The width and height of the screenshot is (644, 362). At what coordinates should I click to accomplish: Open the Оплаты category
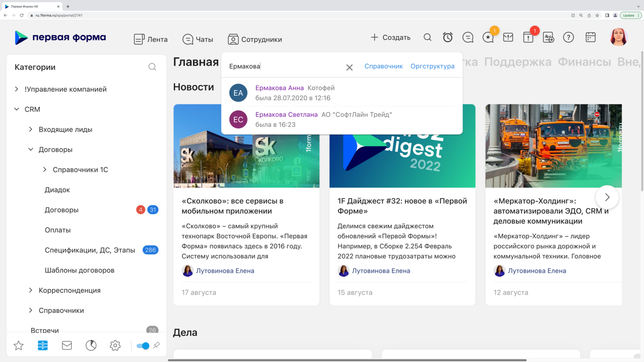tap(58, 230)
